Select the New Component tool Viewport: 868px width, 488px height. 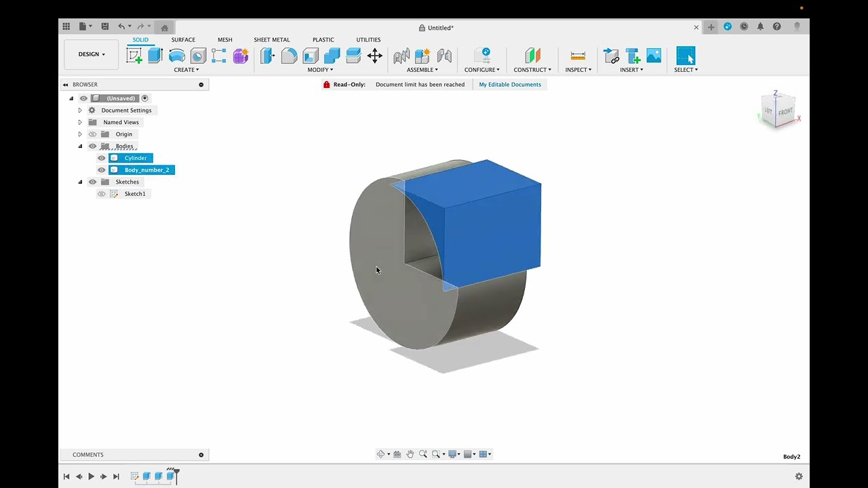[422, 56]
